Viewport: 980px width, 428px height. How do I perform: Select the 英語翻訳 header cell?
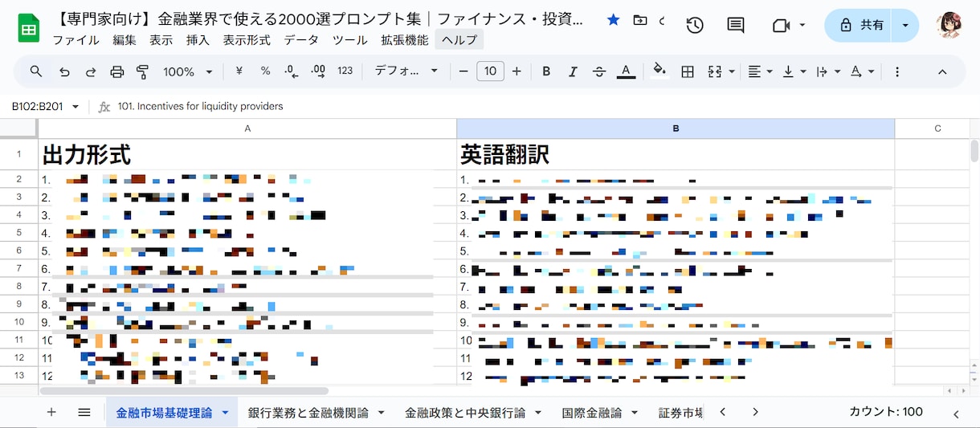pos(676,154)
